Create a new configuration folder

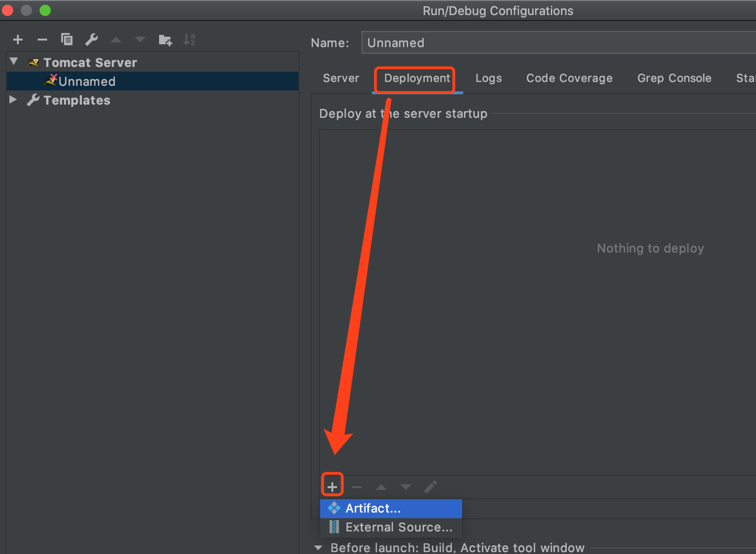point(165,40)
